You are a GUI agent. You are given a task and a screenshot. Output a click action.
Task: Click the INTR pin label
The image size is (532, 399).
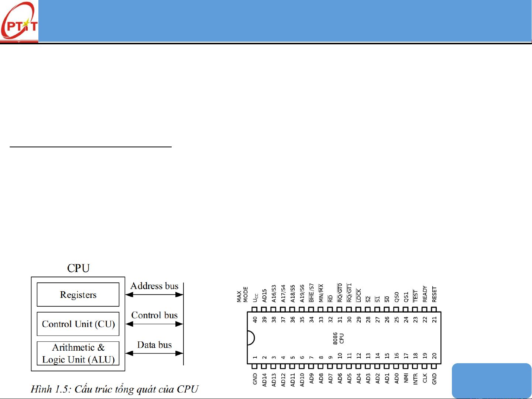pos(415,379)
